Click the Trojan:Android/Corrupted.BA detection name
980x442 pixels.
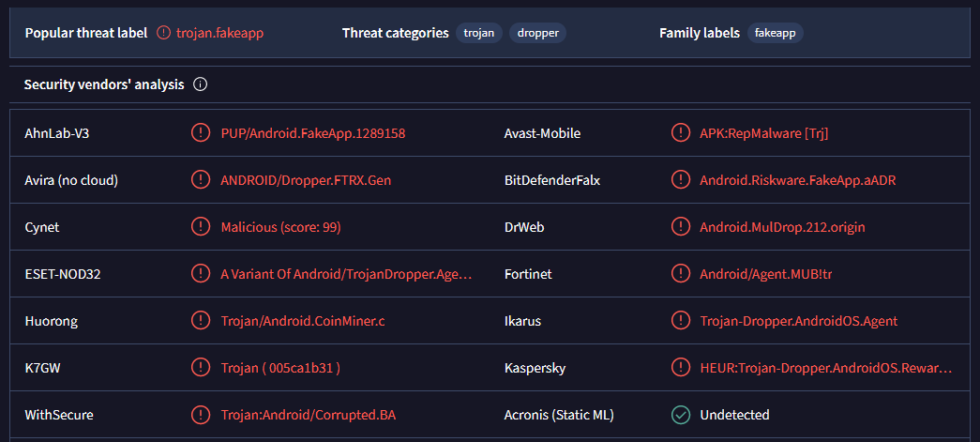tap(309, 415)
